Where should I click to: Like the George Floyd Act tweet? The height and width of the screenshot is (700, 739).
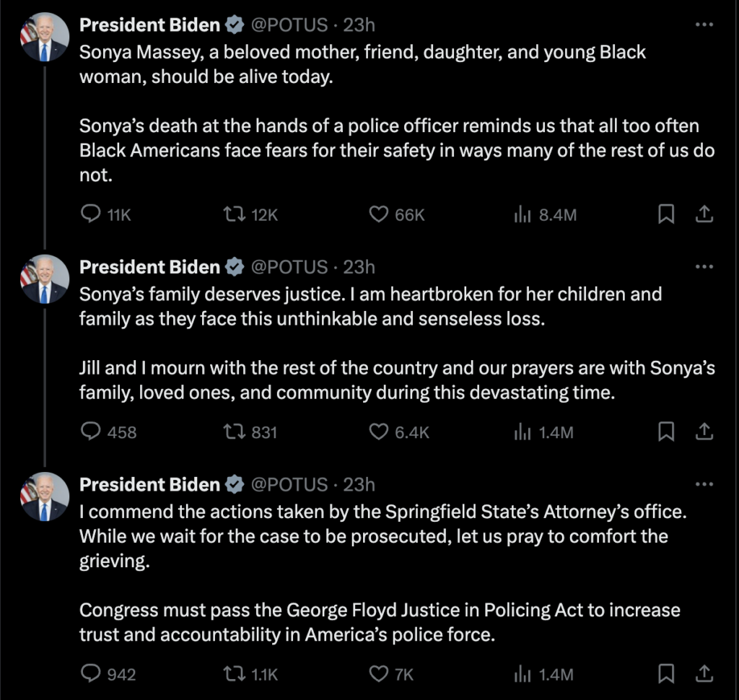tap(379, 674)
